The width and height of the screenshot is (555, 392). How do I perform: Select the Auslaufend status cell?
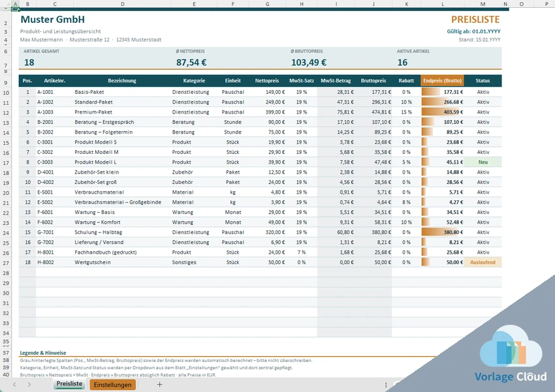click(x=483, y=262)
